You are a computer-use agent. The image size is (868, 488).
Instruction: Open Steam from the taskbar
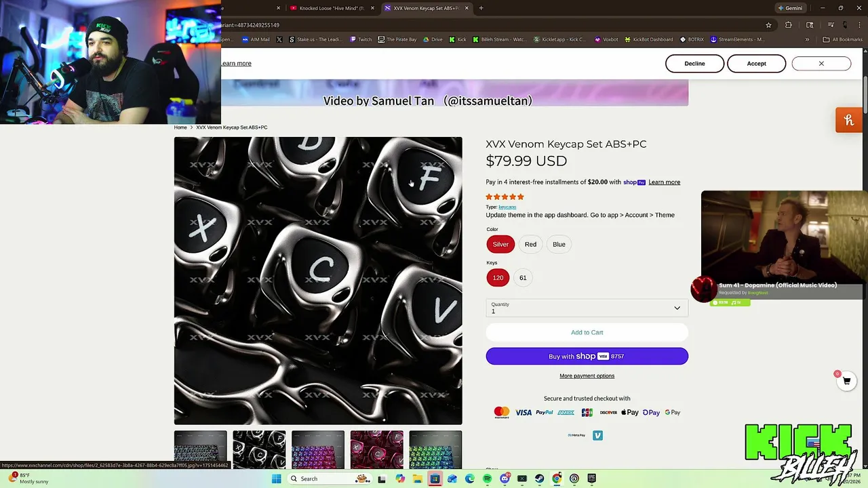pyautogui.click(x=540, y=479)
